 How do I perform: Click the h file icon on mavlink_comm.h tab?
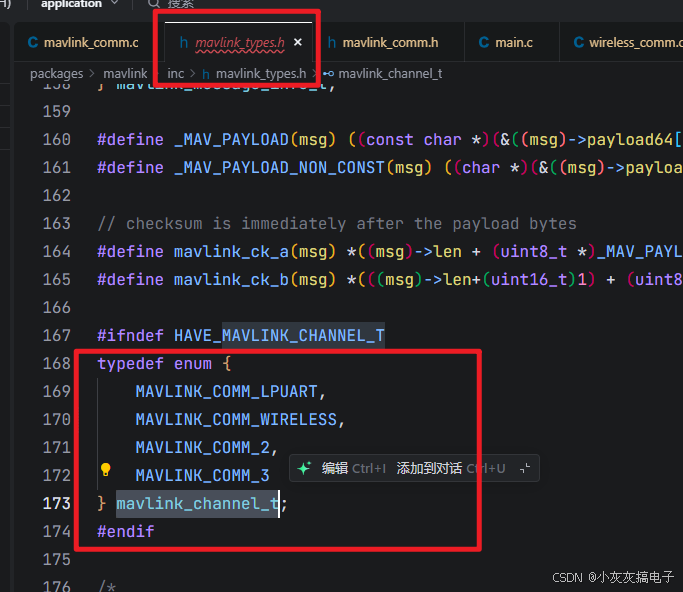pos(331,43)
